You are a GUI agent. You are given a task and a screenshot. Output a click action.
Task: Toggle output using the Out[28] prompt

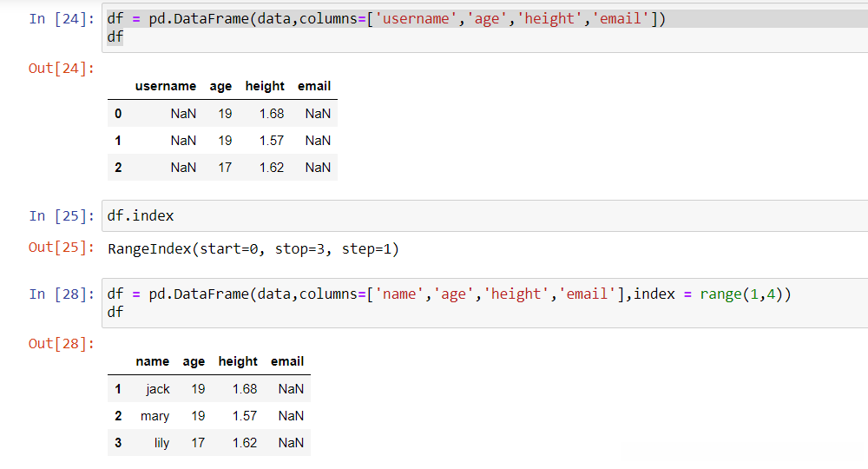click(61, 343)
